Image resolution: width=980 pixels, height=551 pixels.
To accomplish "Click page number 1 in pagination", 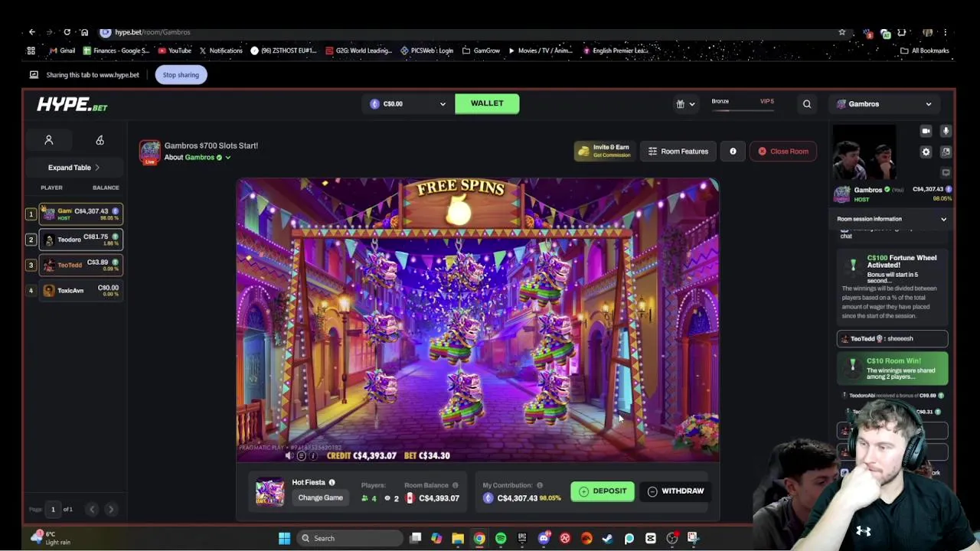I will (x=53, y=509).
